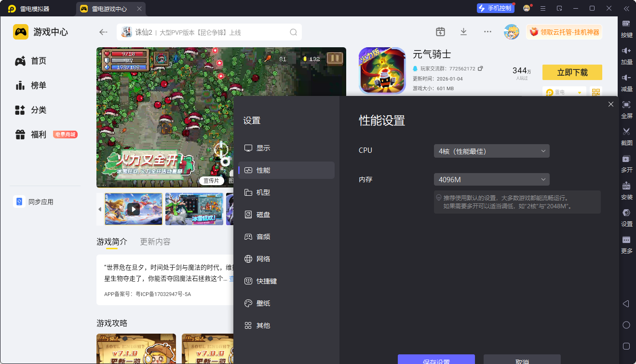
Task: Lower volume with 减量
Action: [x=626, y=82]
